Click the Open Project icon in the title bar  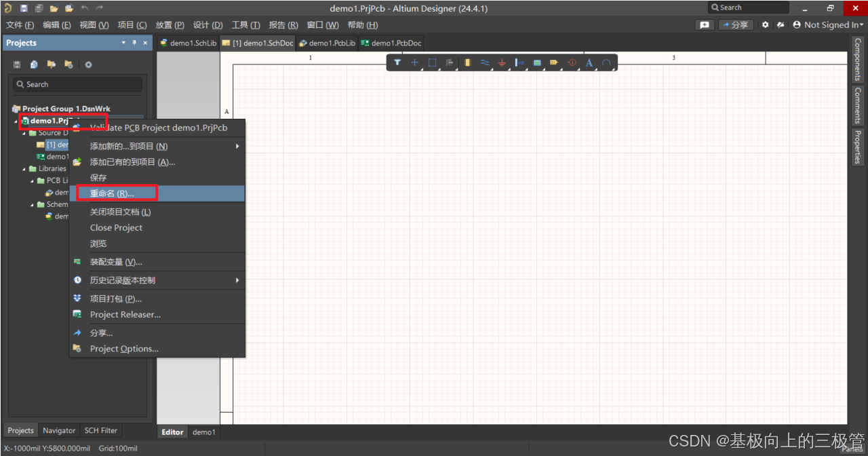tap(68, 8)
